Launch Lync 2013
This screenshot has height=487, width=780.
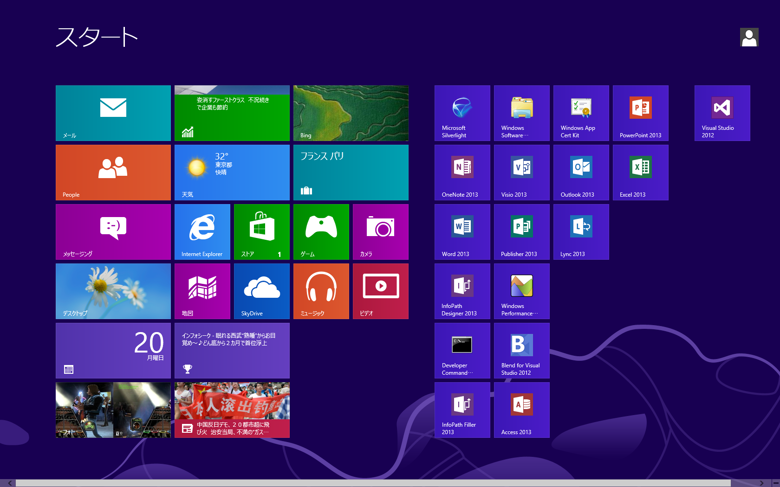tap(581, 232)
